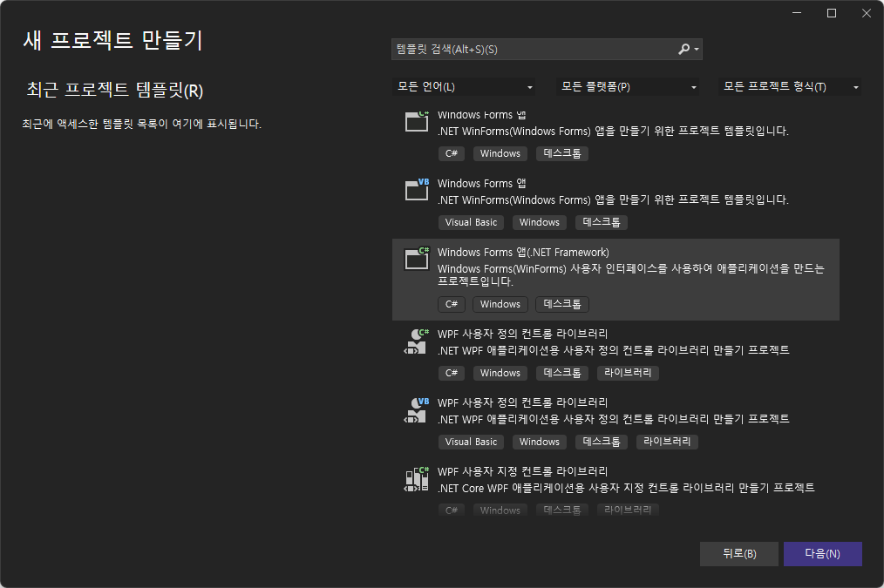Click the 라이브러리 tag under C# WPF 사용자 정의 컨트롤

click(x=628, y=373)
